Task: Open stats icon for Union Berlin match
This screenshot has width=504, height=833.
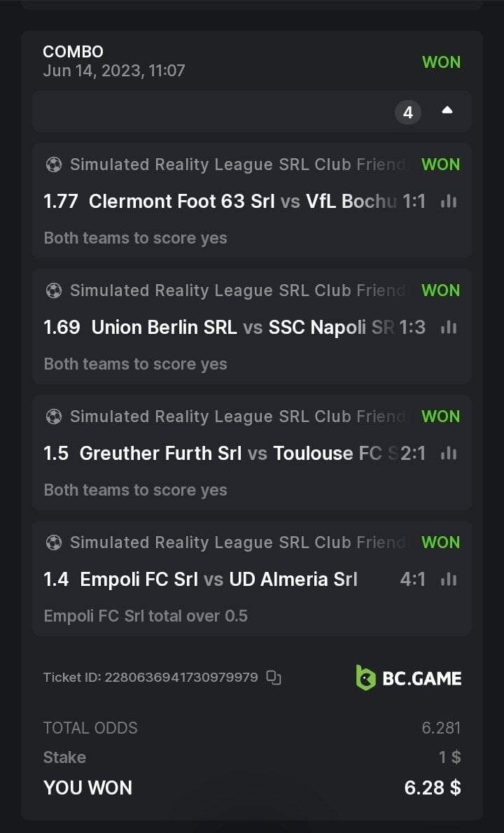Action: pos(449,328)
